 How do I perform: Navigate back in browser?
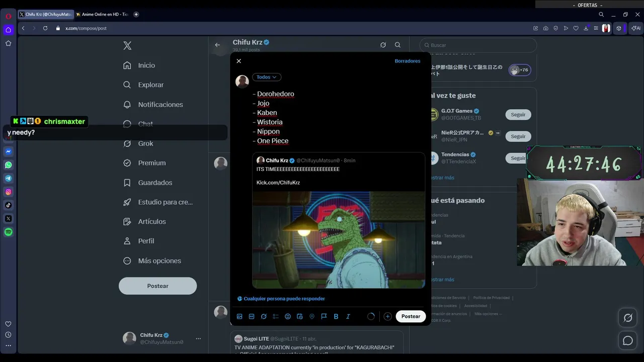23,28
